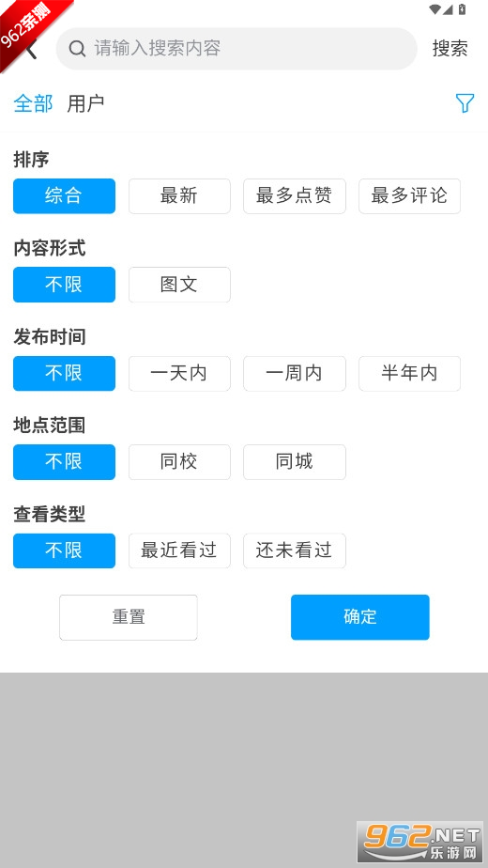Toggle the filter funnel icon
Image resolution: width=488 pixels, height=868 pixels.
pyautogui.click(x=465, y=103)
